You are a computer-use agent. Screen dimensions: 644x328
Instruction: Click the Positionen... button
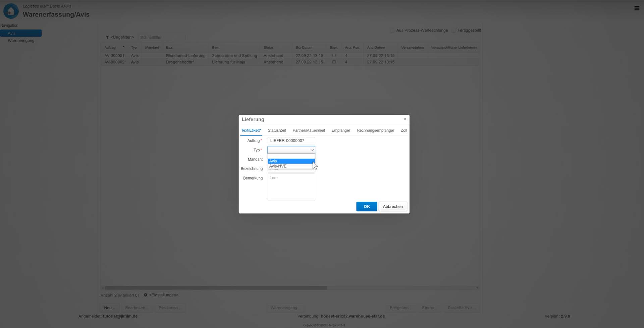click(169, 308)
